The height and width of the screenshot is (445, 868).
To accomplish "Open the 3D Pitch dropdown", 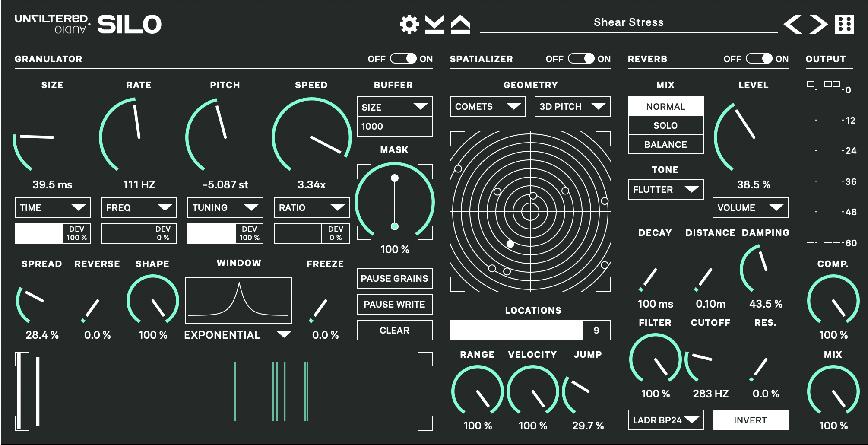I will [572, 106].
